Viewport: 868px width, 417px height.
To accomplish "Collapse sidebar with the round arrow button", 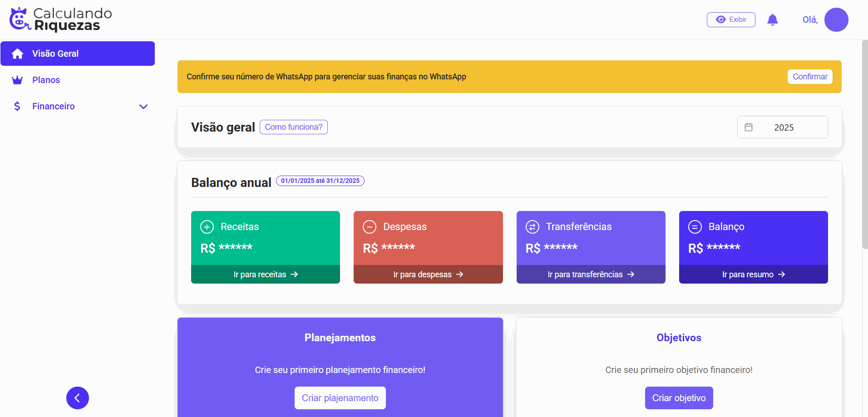I will [x=78, y=398].
